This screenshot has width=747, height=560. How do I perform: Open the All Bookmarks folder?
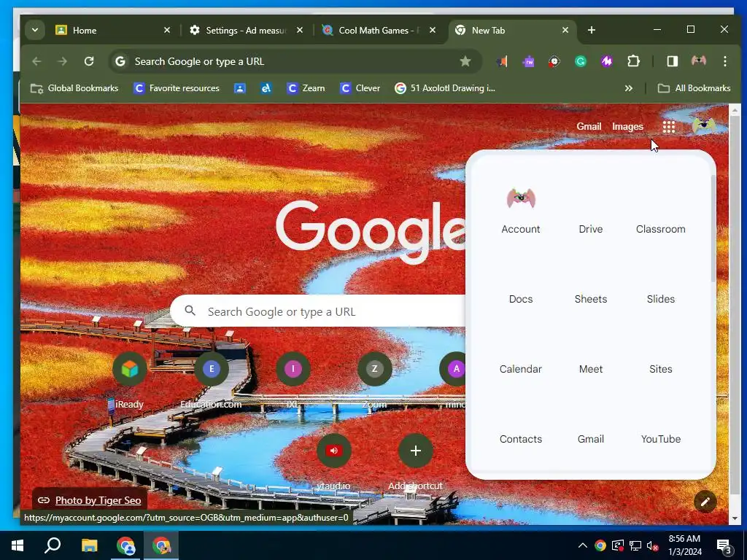694,88
